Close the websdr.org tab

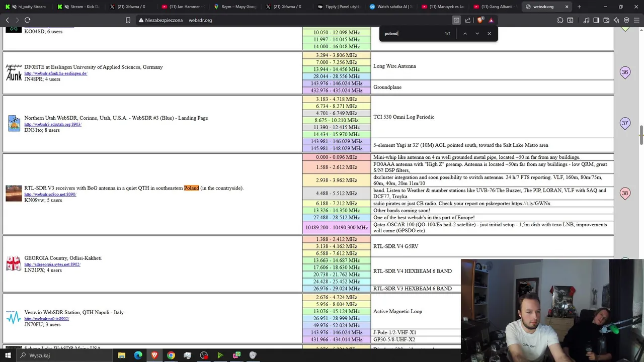[x=567, y=7]
